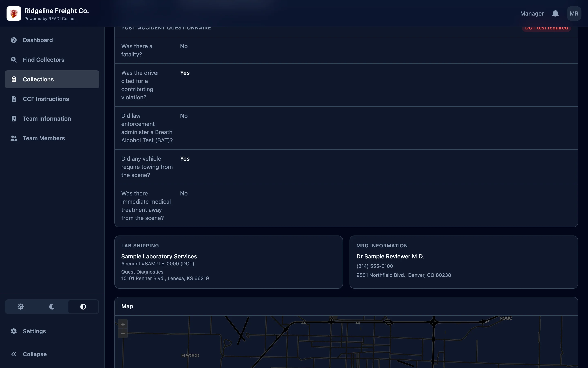Switch to dark theme moon toggle

[x=52, y=307]
